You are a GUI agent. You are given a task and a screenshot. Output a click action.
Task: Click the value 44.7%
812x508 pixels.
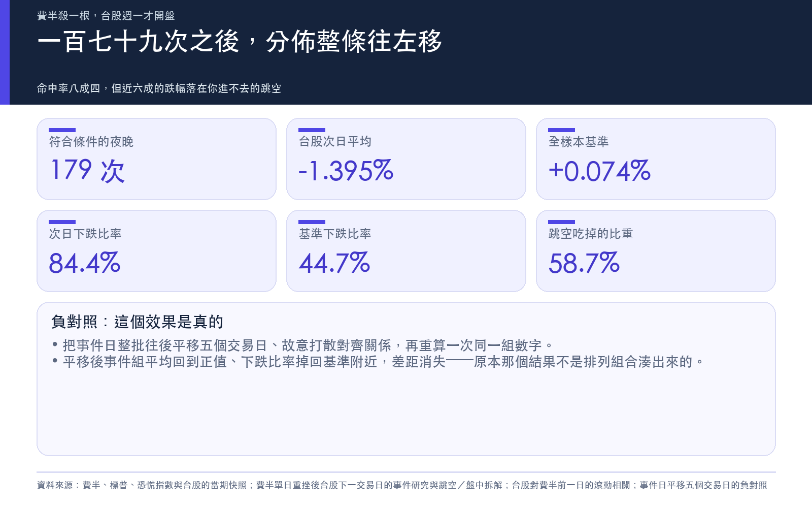334,263
